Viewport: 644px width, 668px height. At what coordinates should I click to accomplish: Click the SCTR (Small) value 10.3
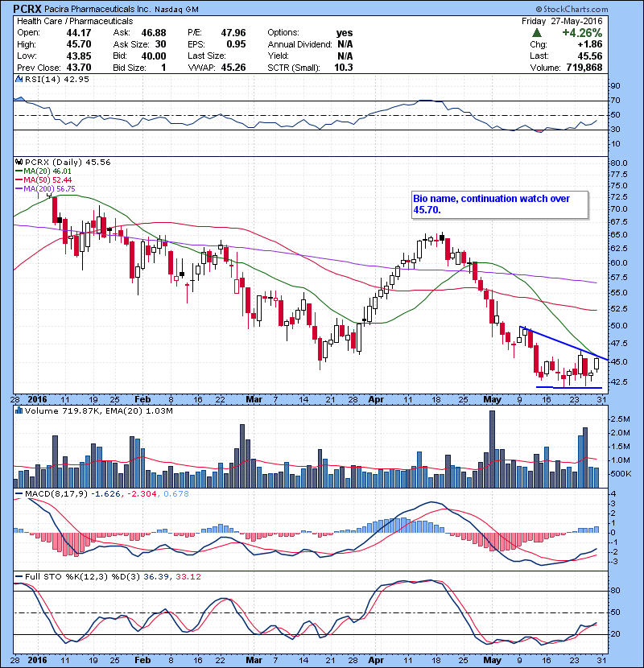coord(344,68)
